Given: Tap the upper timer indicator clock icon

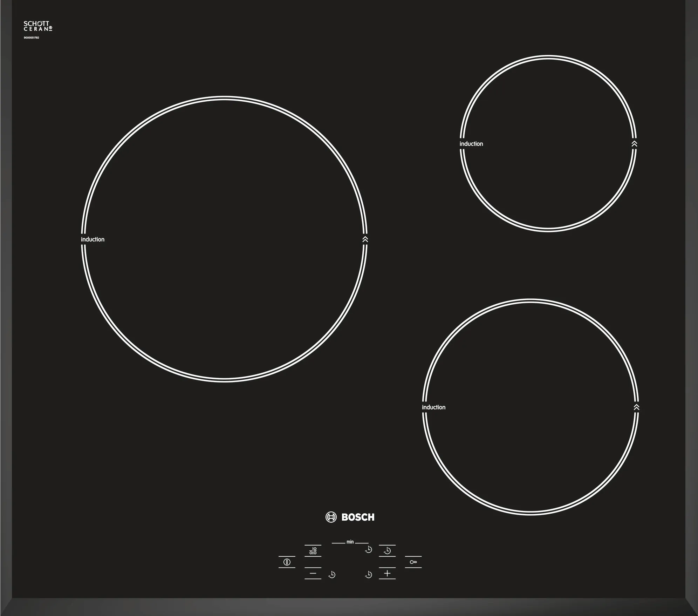Looking at the screenshot, I should [x=368, y=550].
